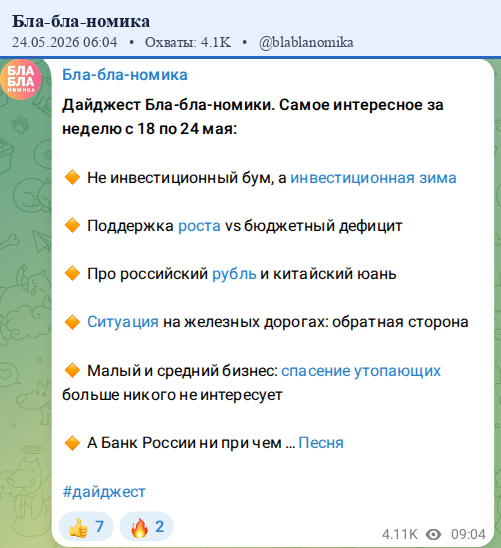Open the инвестиционная зима link
This screenshot has width=501, height=548.
[373, 178]
